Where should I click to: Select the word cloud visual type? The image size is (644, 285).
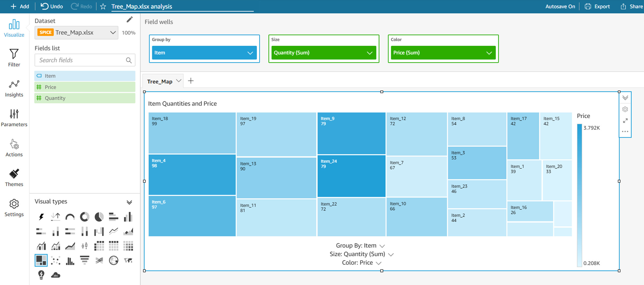tap(55, 275)
